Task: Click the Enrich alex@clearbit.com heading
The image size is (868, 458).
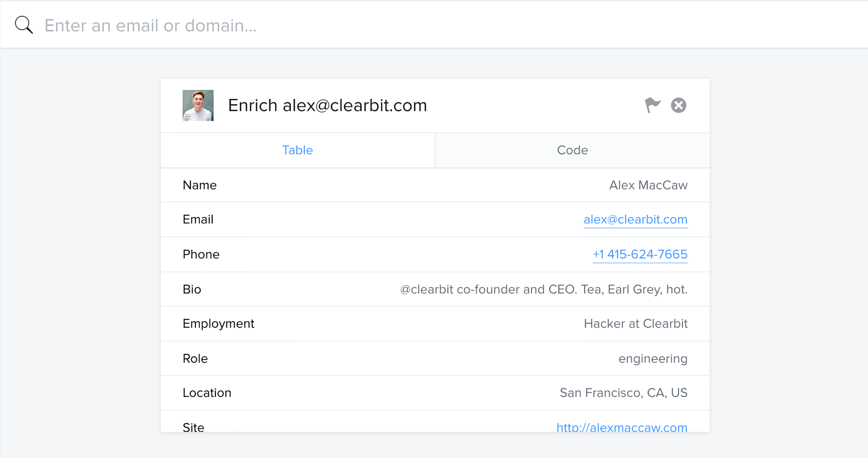Action: 327,105
